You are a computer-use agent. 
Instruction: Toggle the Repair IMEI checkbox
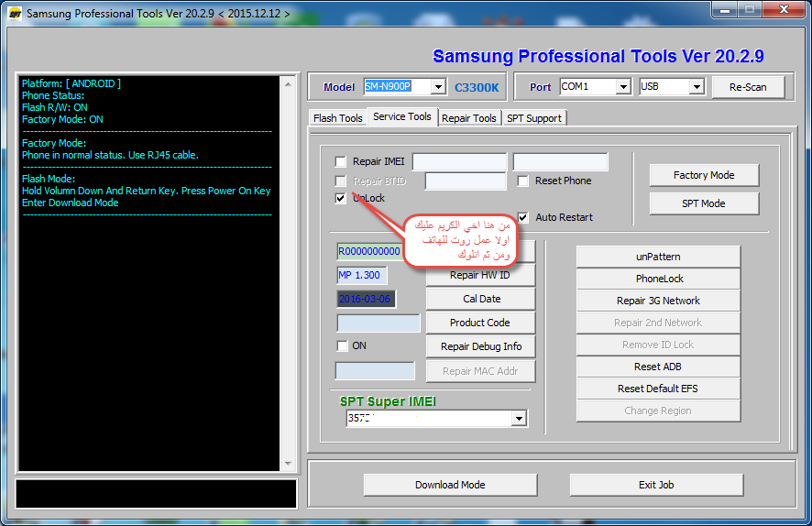coord(340,162)
